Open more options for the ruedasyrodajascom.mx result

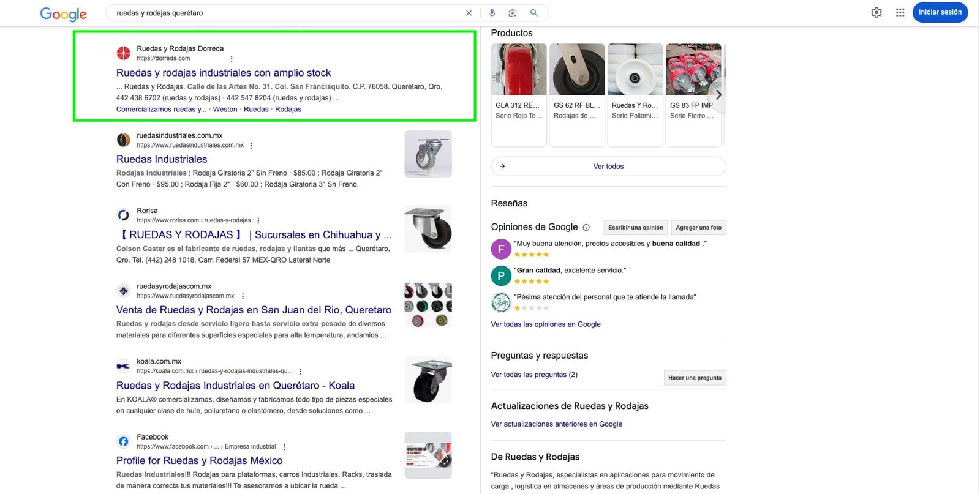click(243, 296)
